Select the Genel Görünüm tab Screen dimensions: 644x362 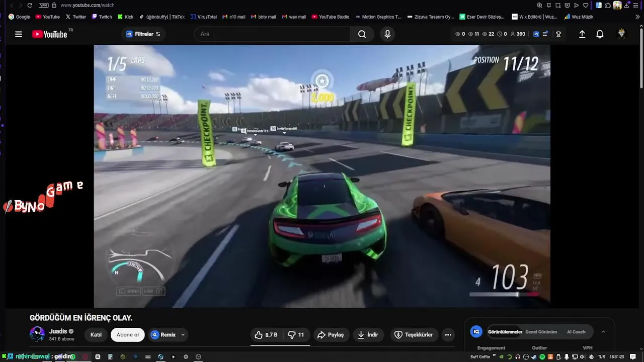(x=541, y=332)
